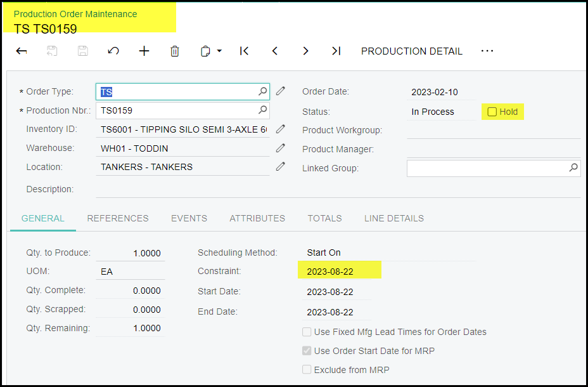Edit Inventory ID with pencil icon
The height and width of the screenshot is (387, 588).
tap(281, 129)
